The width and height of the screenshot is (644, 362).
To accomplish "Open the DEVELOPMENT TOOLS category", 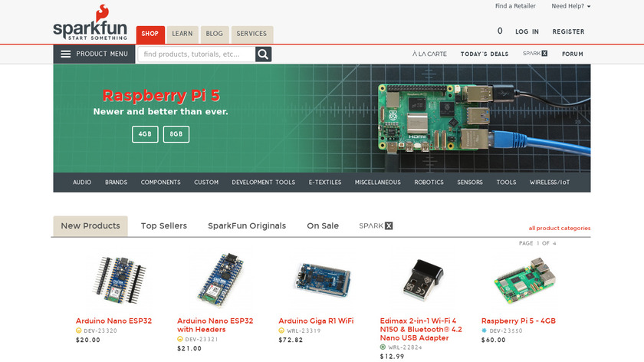I will point(264,183).
